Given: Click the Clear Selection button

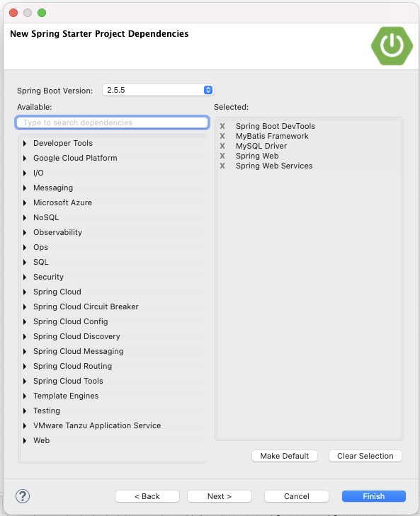Looking at the screenshot, I should [365, 456].
